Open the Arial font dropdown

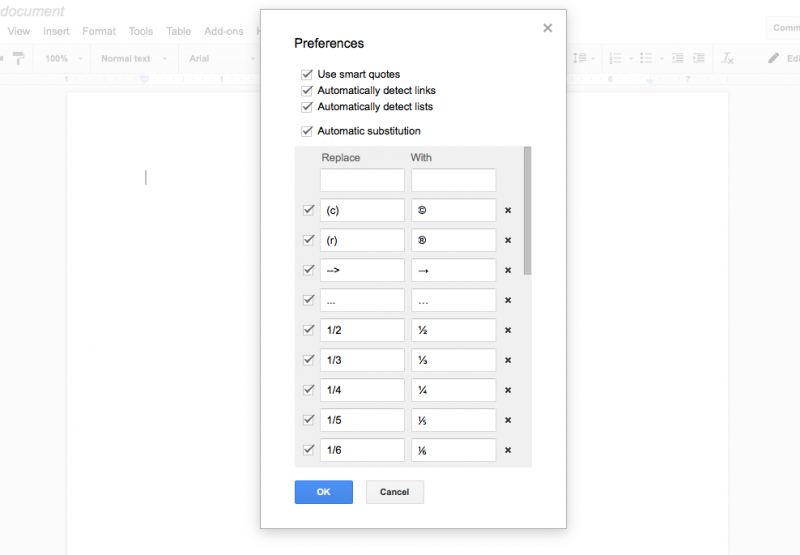pyautogui.click(x=215, y=59)
